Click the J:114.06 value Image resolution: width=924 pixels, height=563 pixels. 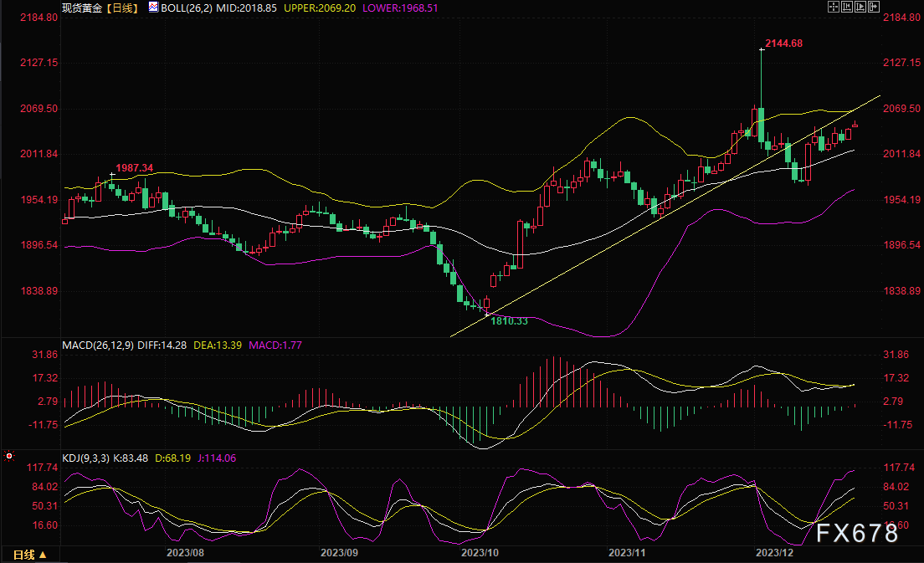coord(217,458)
